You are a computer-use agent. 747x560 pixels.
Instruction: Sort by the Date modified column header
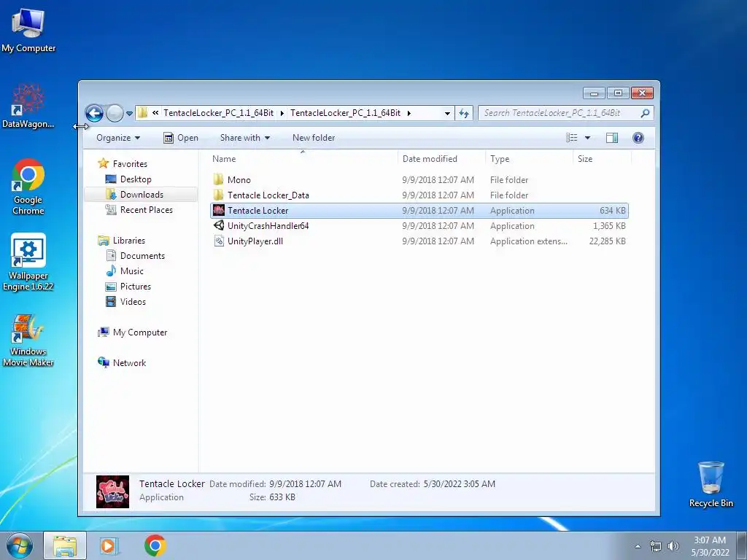(x=441, y=159)
